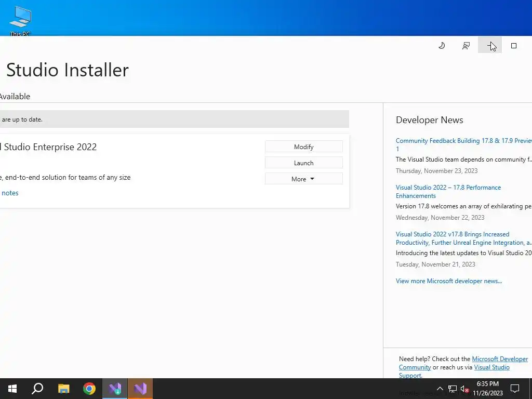Click the Studio Installer title text

[x=68, y=70]
